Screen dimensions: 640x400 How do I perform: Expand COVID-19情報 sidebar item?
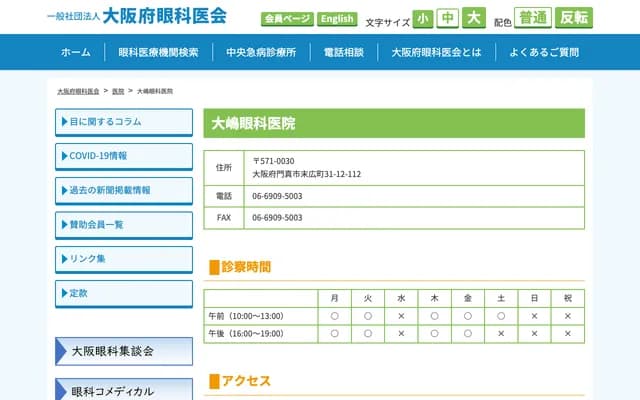(124, 156)
